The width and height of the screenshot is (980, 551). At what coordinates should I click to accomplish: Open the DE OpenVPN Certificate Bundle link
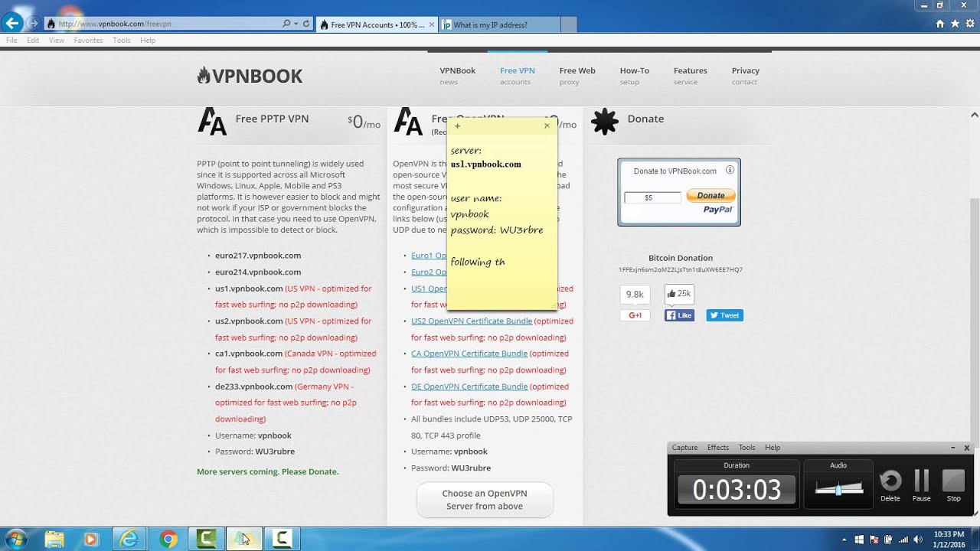click(x=469, y=386)
